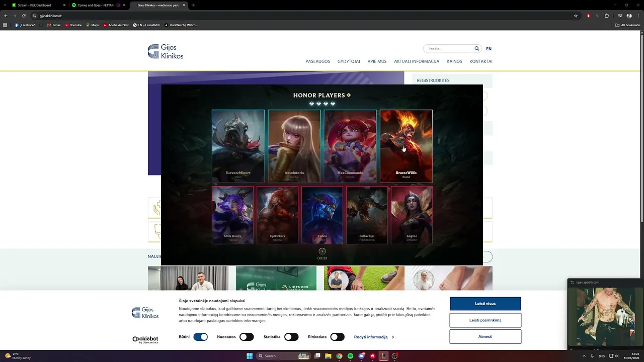Toggle the Būtini cookie switch

point(201,337)
